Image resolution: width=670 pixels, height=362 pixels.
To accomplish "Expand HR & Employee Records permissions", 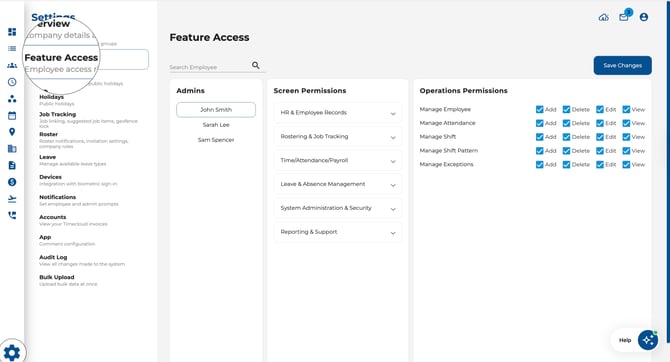I will point(338,113).
